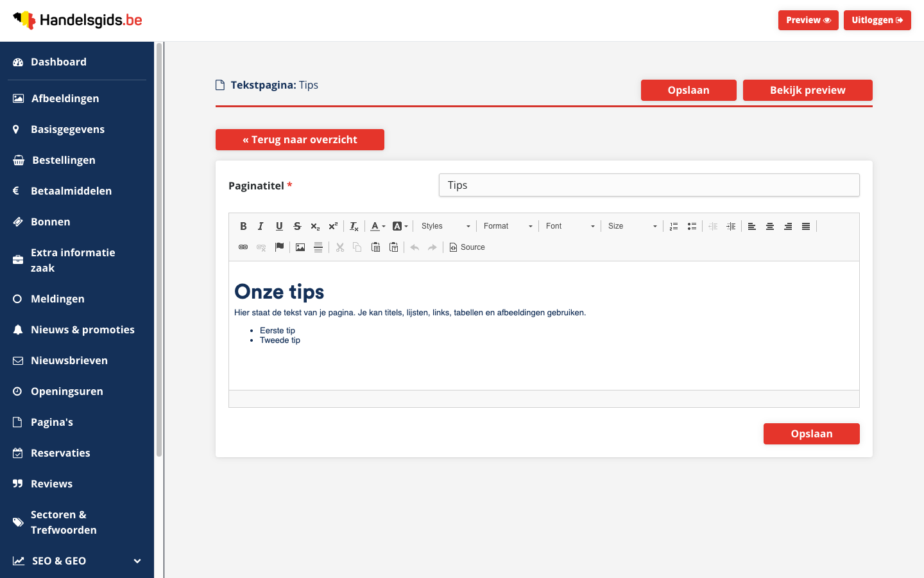This screenshot has width=924, height=578.
Task: Go to Afbeeldingen in the sidebar
Action: click(77, 98)
